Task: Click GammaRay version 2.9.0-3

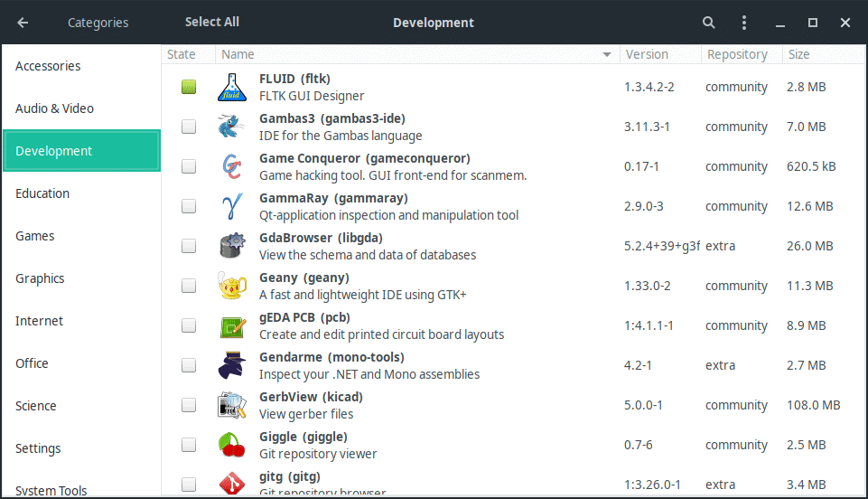Action: tap(644, 207)
